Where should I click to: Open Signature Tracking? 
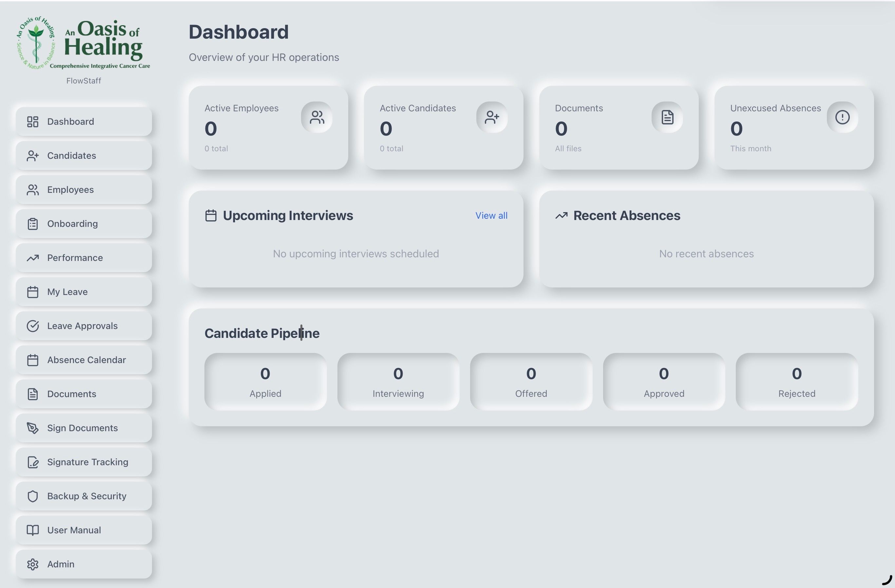click(84, 462)
